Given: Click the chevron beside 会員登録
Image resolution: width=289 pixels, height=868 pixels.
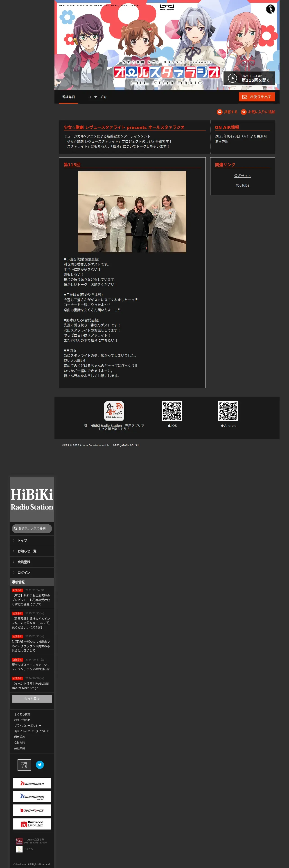Looking at the screenshot, I should (x=14, y=562).
